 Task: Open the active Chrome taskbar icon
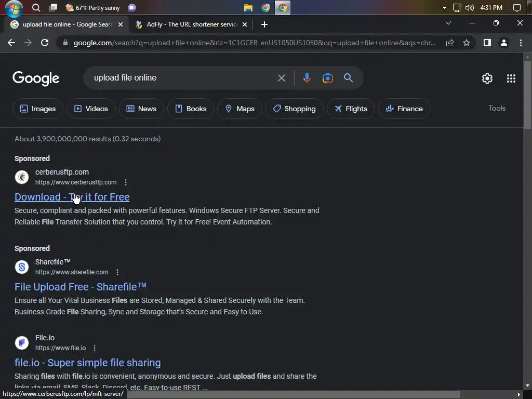(283, 7)
